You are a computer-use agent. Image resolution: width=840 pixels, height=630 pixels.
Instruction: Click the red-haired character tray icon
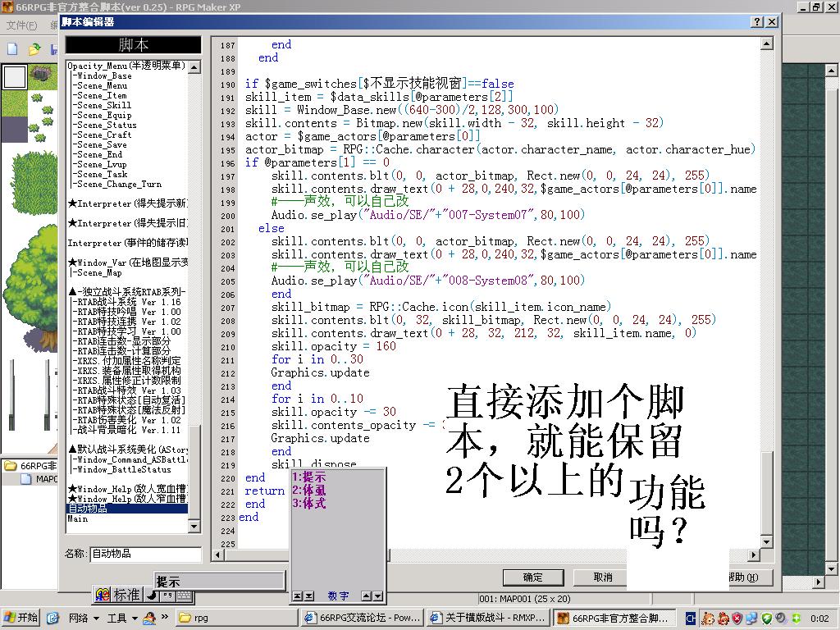pyautogui.click(x=723, y=619)
